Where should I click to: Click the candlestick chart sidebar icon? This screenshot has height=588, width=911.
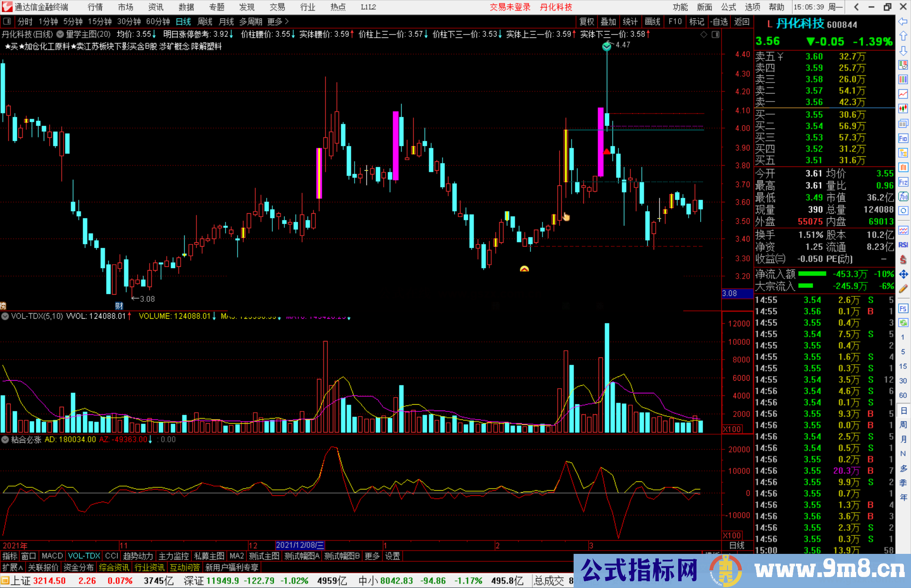point(903,108)
